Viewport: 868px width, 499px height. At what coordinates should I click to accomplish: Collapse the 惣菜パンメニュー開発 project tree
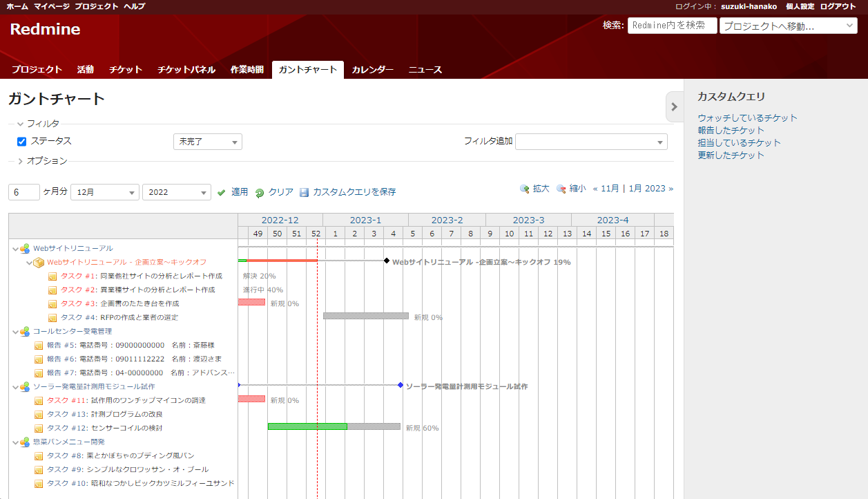[15, 442]
